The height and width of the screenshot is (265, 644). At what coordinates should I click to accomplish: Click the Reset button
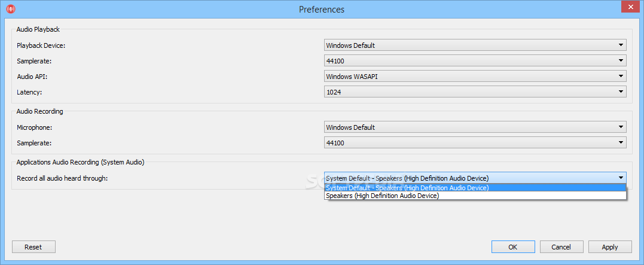point(33,247)
